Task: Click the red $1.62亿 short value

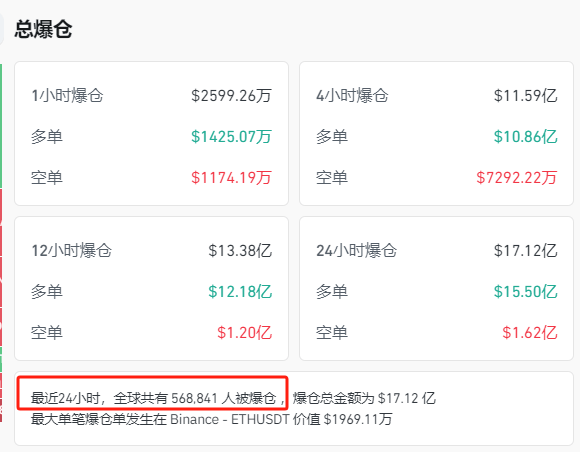Action: tap(530, 333)
